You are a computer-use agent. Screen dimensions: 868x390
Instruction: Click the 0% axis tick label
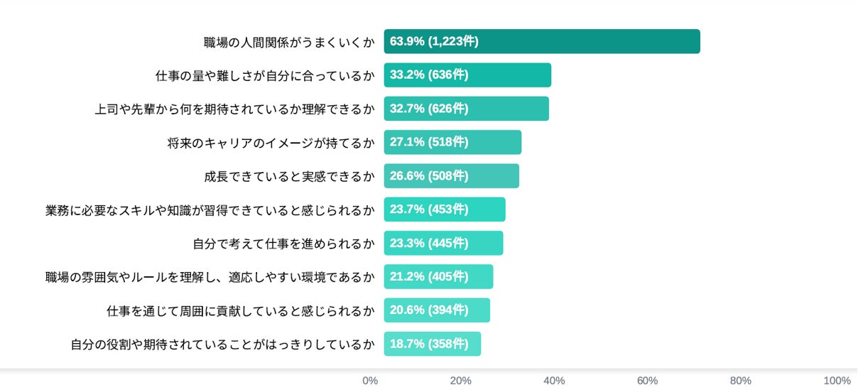click(x=370, y=381)
